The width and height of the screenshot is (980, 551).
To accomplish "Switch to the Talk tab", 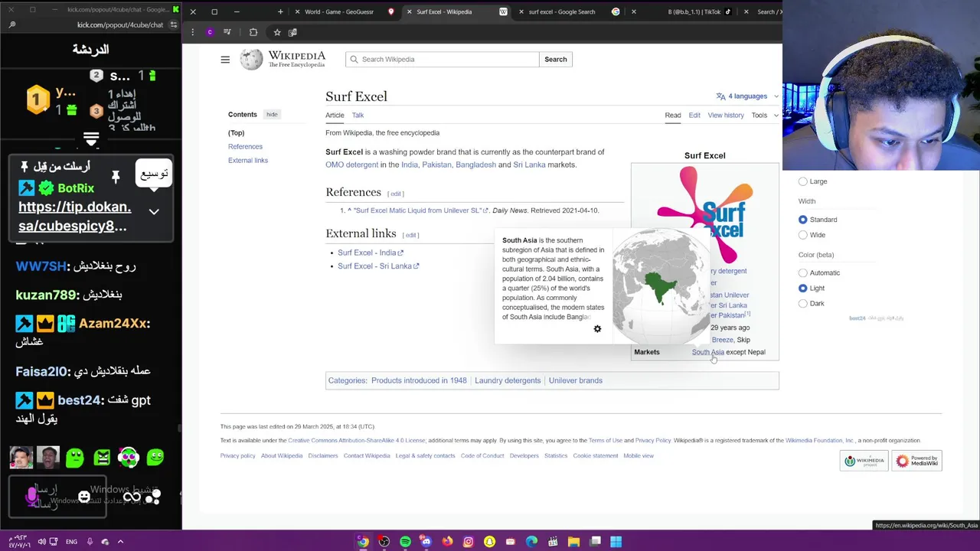I will pyautogui.click(x=358, y=116).
